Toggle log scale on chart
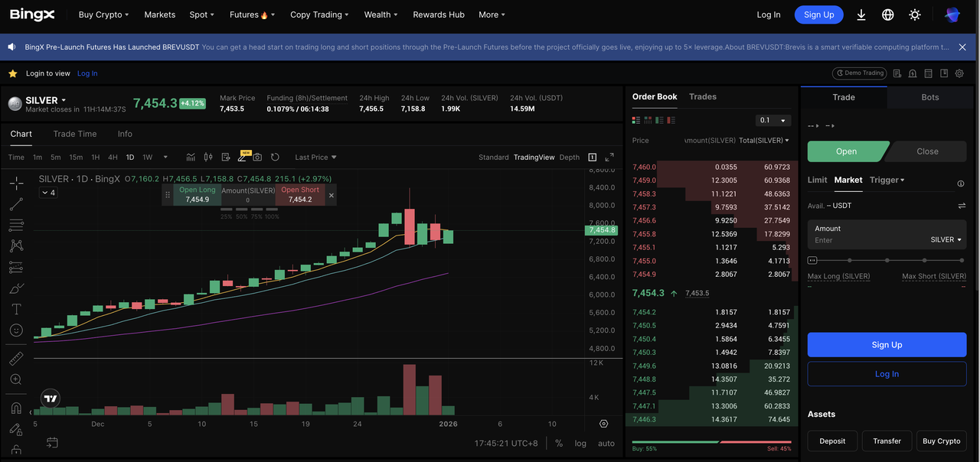 580,444
